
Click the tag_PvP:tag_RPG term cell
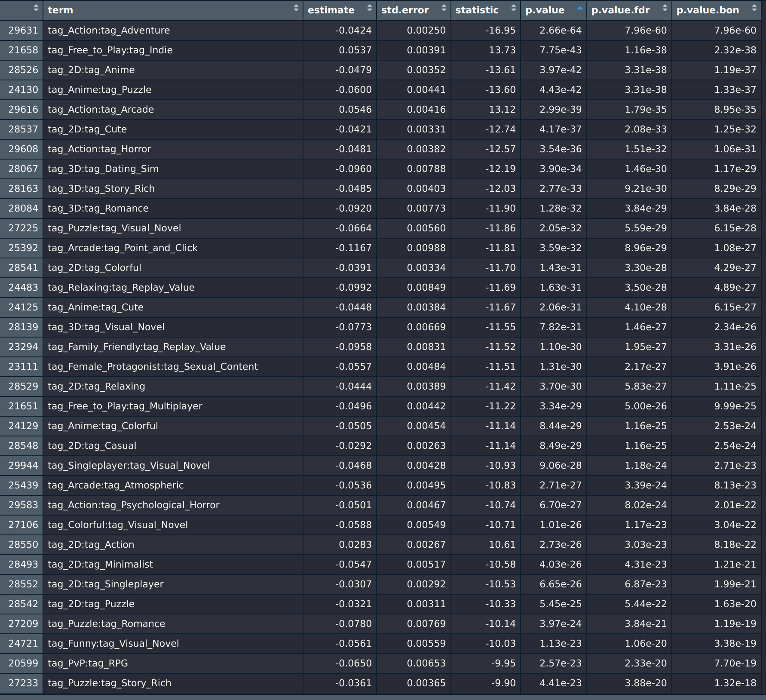[x=88, y=663]
